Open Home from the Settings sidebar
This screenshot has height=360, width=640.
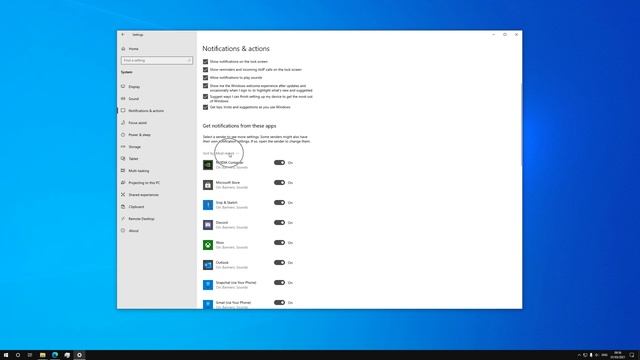coord(133,49)
